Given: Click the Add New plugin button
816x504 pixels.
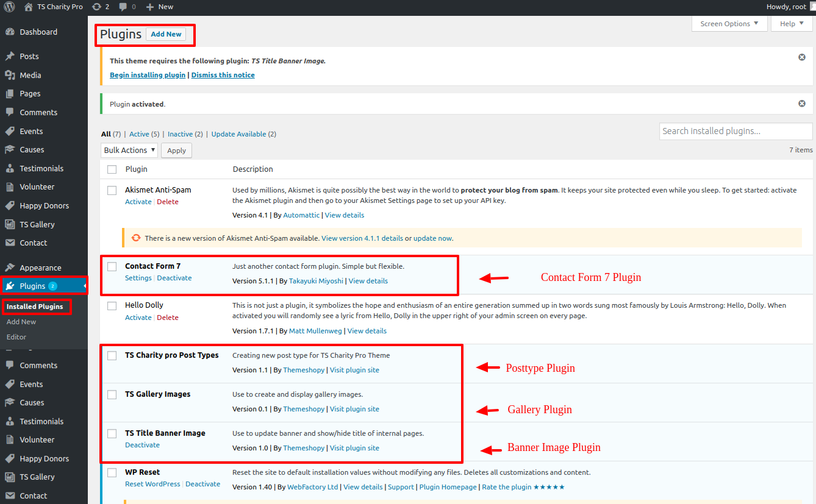Looking at the screenshot, I should [x=166, y=34].
